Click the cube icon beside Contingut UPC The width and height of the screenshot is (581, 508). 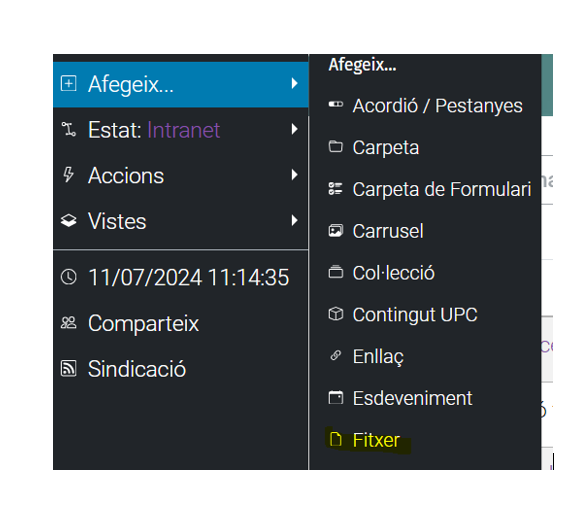336,314
